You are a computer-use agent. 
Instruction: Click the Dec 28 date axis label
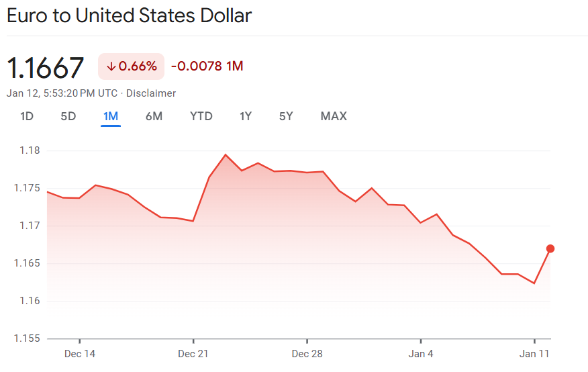click(307, 354)
